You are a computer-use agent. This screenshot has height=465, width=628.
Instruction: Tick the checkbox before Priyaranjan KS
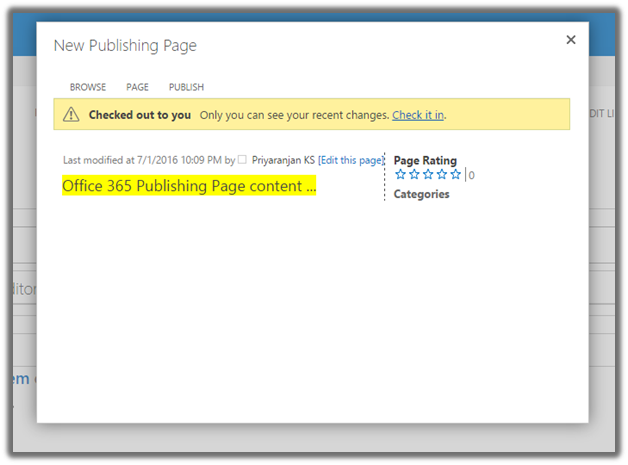[x=242, y=159]
